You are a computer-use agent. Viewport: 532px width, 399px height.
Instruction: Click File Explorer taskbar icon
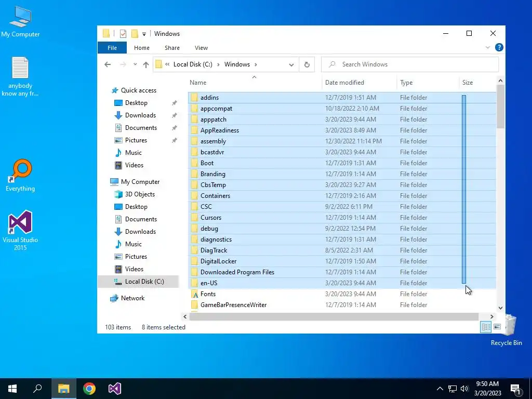pos(64,389)
